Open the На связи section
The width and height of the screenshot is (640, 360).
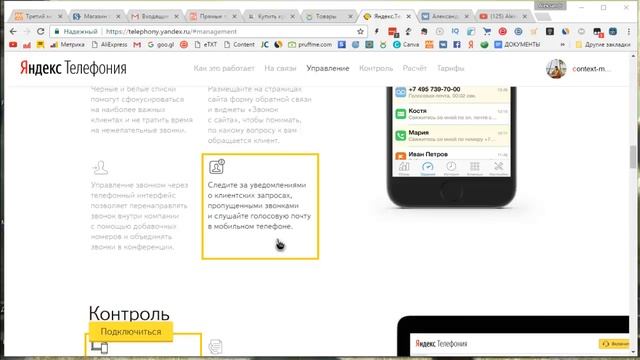tap(280, 68)
